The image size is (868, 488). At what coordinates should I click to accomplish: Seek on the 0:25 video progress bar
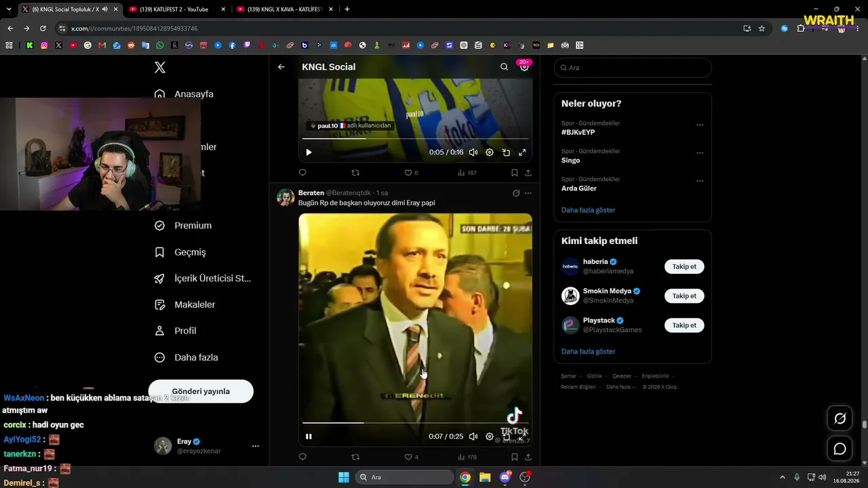pyautogui.click(x=415, y=423)
